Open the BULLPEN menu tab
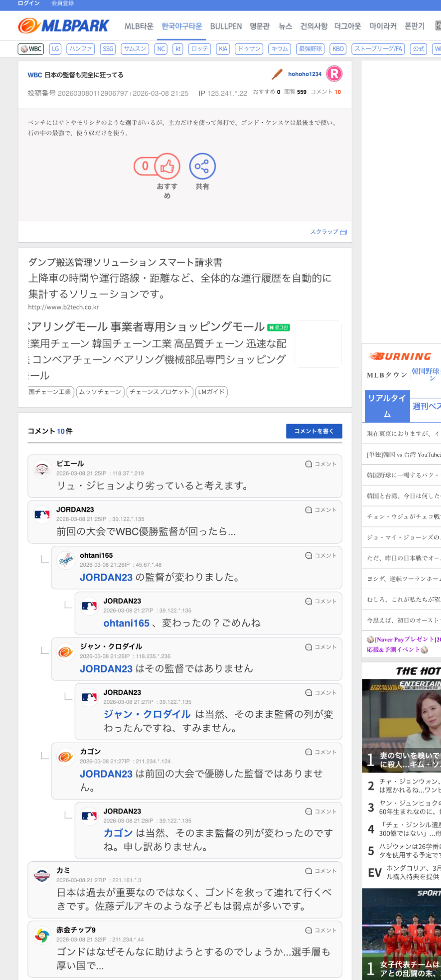The width and height of the screenshot is (441, 980). click(226, 26)
